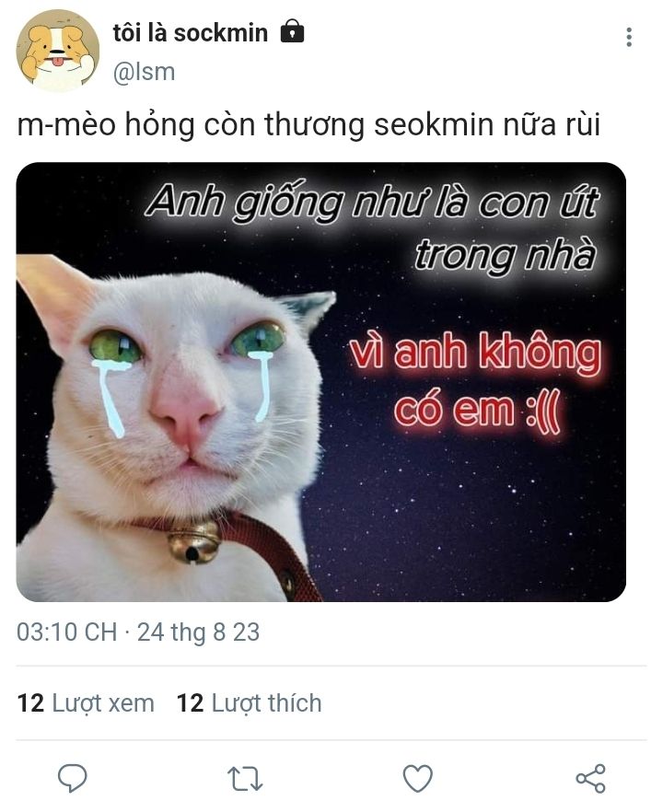Click the reply speech bubble icon

pos(72,778)
